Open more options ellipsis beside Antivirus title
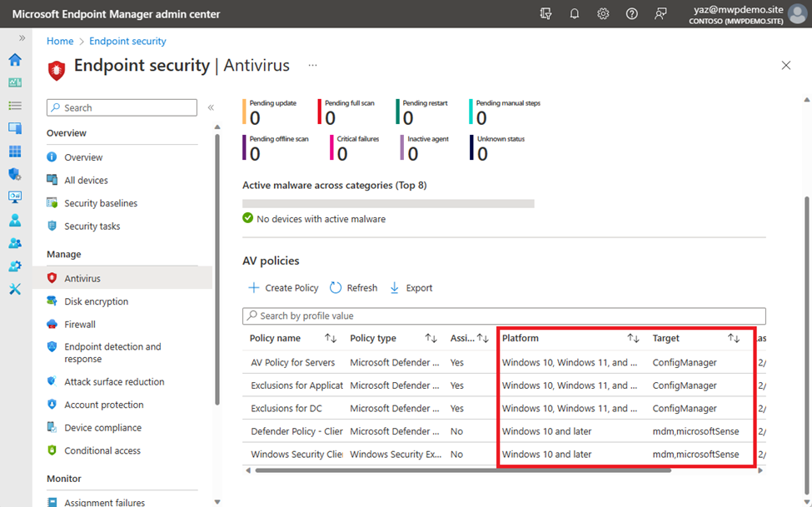 point(312,65)
